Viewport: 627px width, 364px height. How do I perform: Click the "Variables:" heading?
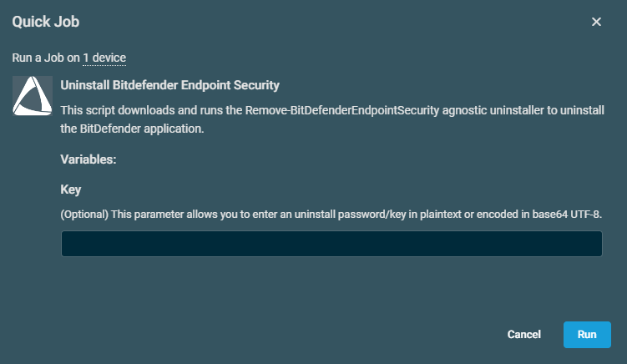pos(88,159)
